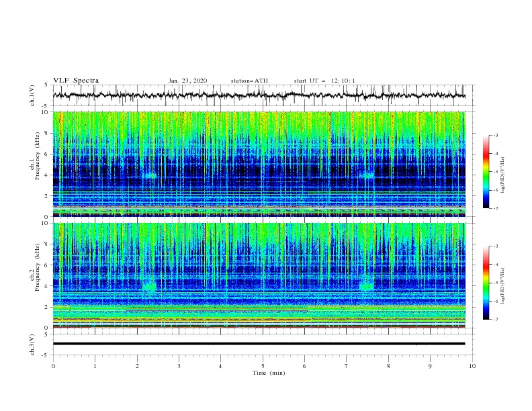Click the "10" label ending the time axis
Image resolution: width=532 pixels, height=411 pixels.
[472, 366]
